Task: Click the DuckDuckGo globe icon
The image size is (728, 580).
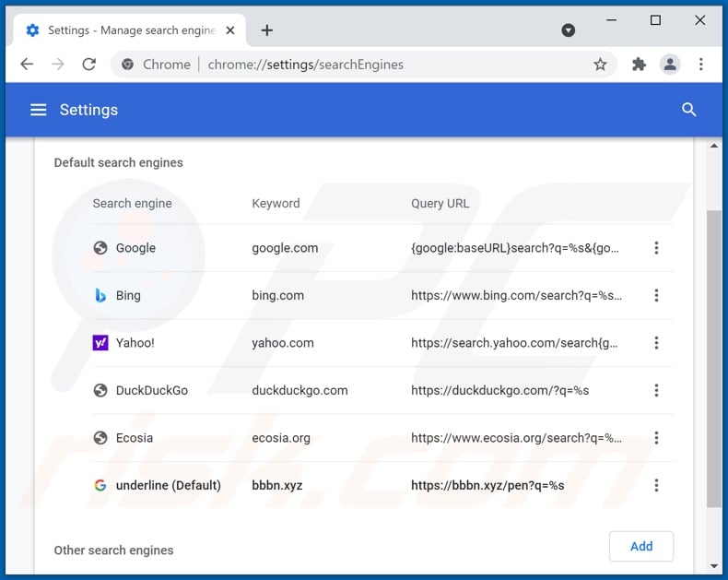Action: 100,390
